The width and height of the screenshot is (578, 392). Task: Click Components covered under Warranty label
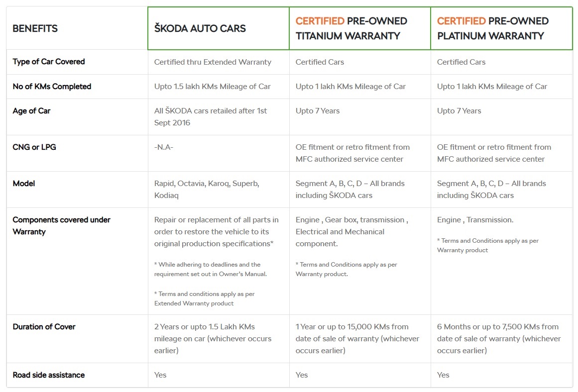[61, 225]
